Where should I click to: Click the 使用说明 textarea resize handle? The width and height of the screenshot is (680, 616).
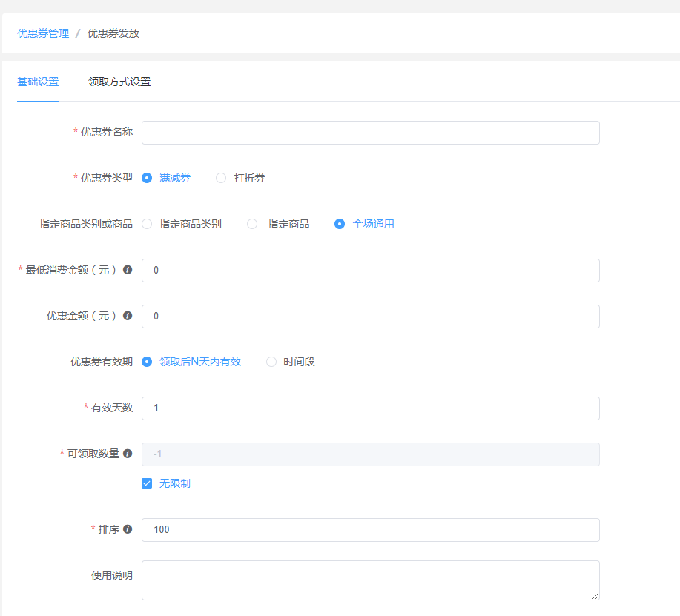coord(595,596)
